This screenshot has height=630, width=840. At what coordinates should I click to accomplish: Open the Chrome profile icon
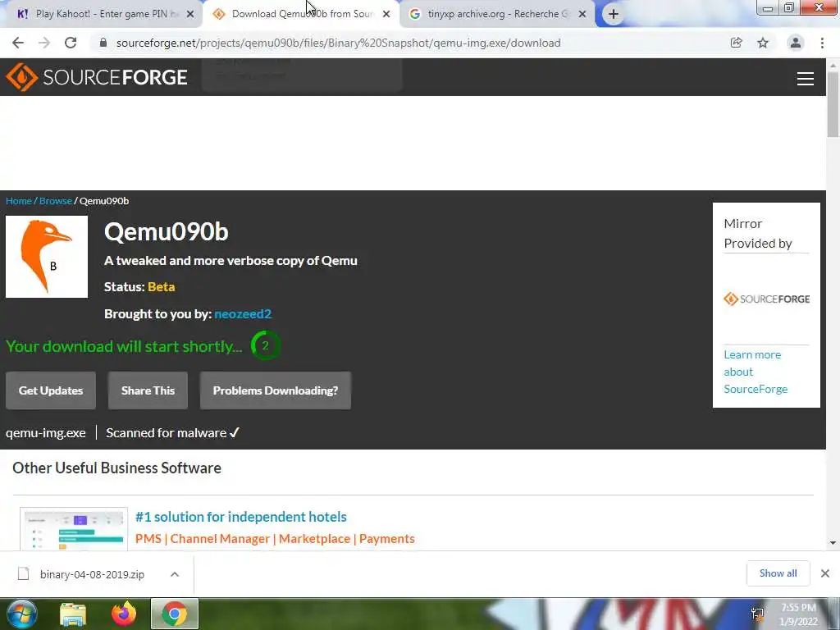click(x=796, y=43)
